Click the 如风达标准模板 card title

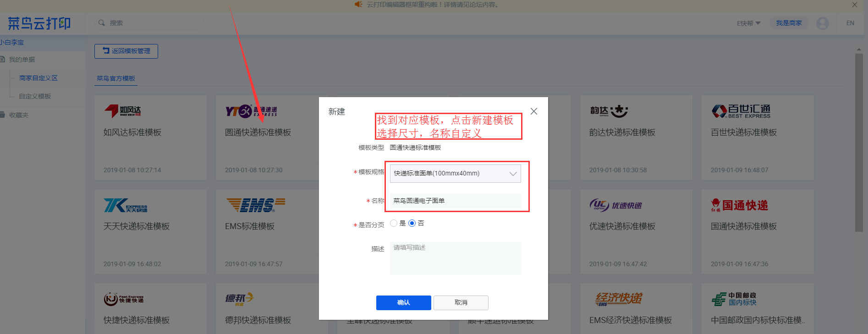132,132
